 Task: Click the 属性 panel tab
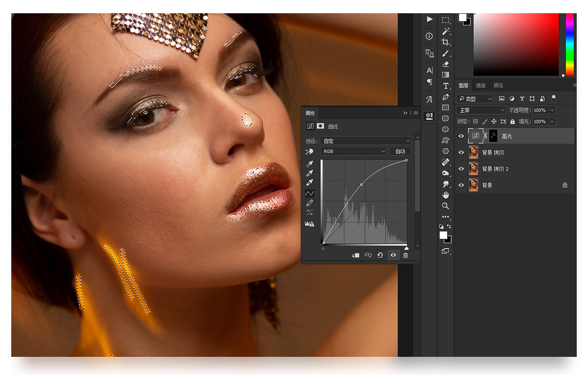[310, 113]
